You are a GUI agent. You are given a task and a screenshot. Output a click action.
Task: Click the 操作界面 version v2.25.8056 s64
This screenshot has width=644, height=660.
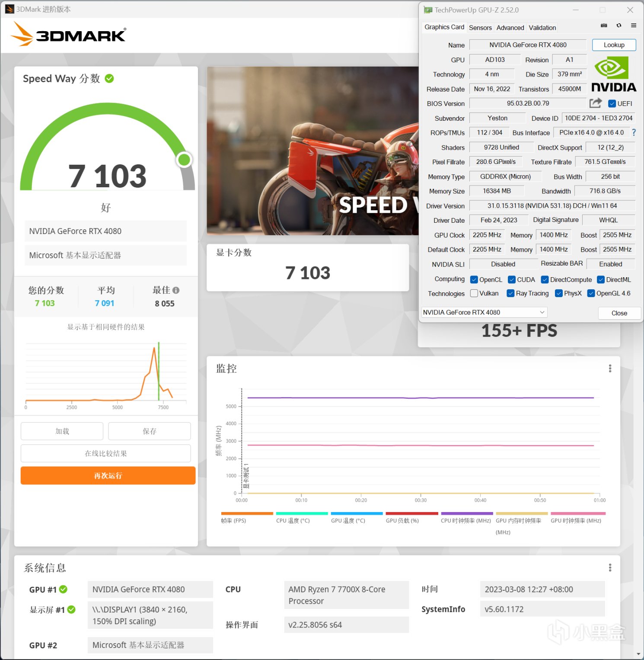click(346, 625)
